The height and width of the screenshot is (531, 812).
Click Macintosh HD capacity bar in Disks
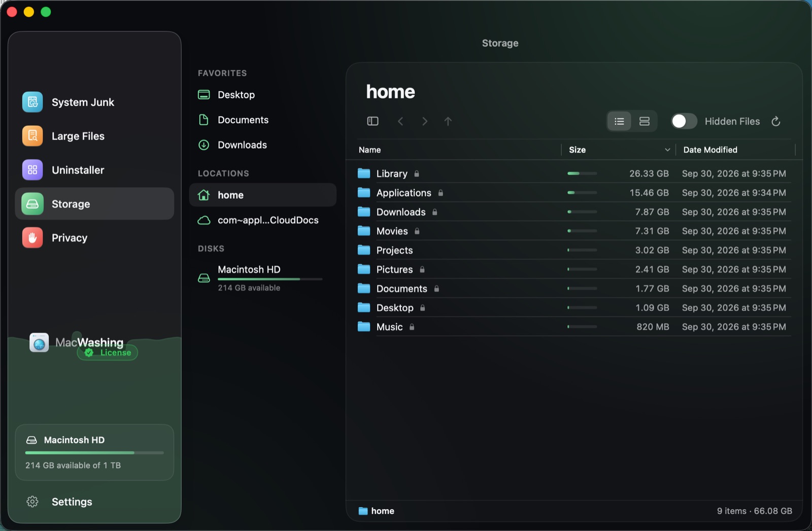[x=270, y=279]
